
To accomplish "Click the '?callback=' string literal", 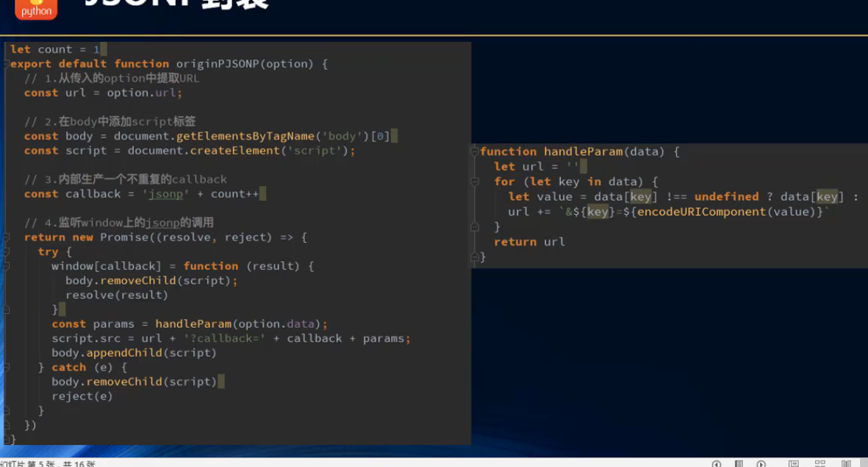I will (224, 338).
